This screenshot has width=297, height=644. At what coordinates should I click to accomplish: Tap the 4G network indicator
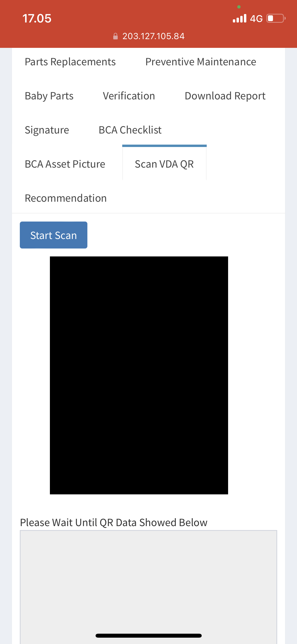[x=256, y=19]
